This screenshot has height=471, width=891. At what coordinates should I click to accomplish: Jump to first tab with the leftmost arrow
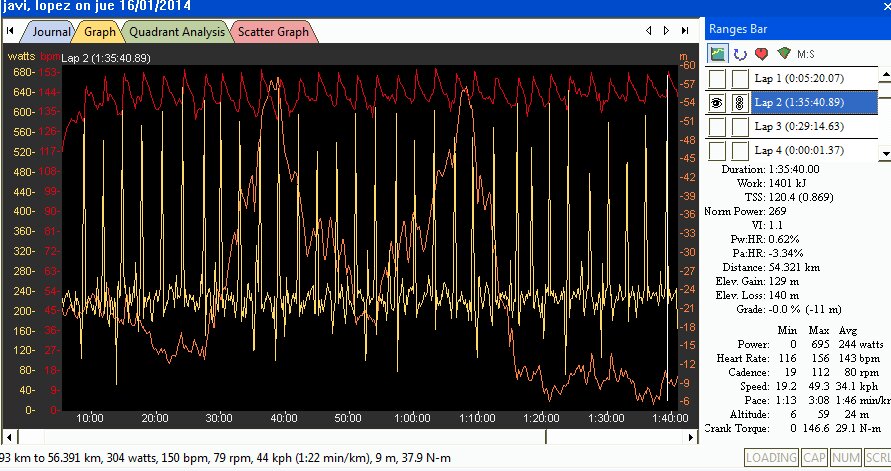click(x=10, y=32)
